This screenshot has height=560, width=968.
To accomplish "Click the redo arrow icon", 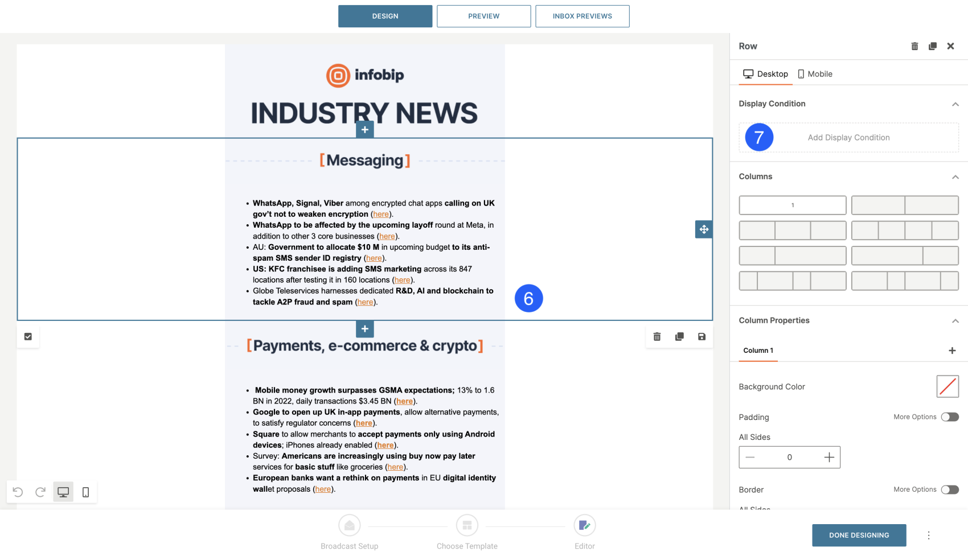I will (40, 492).
